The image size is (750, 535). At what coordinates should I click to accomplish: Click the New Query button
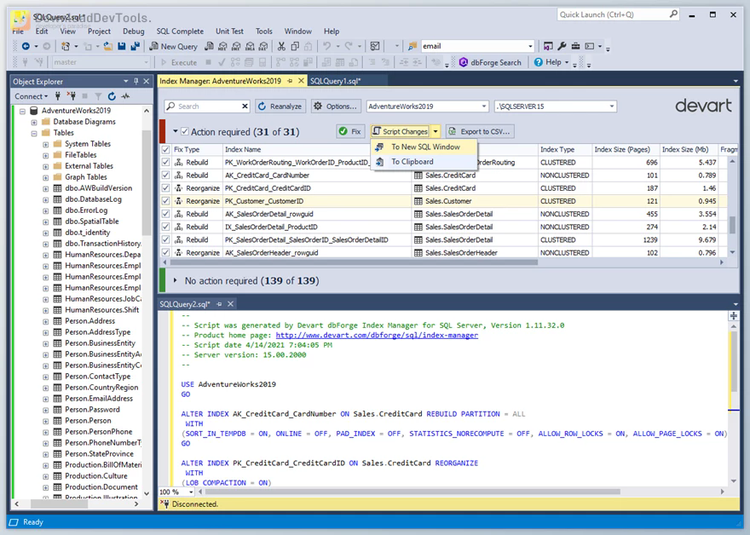point(174,46)
